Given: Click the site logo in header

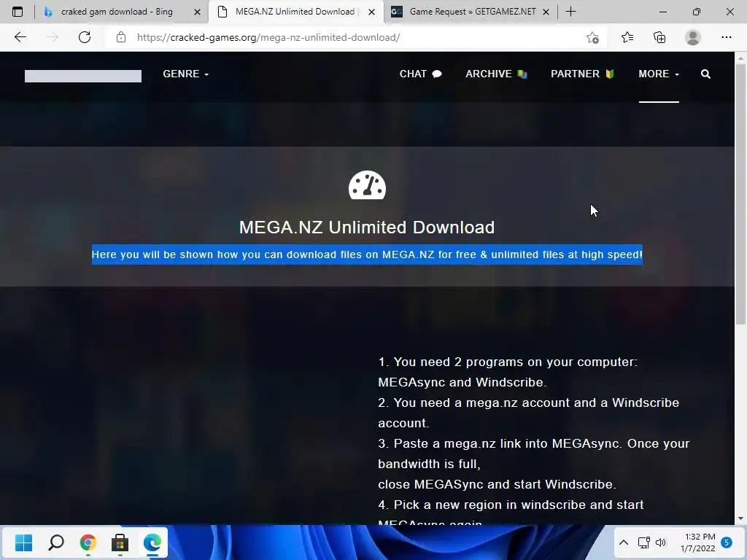Looking at the screenshot, I should 83,76.
